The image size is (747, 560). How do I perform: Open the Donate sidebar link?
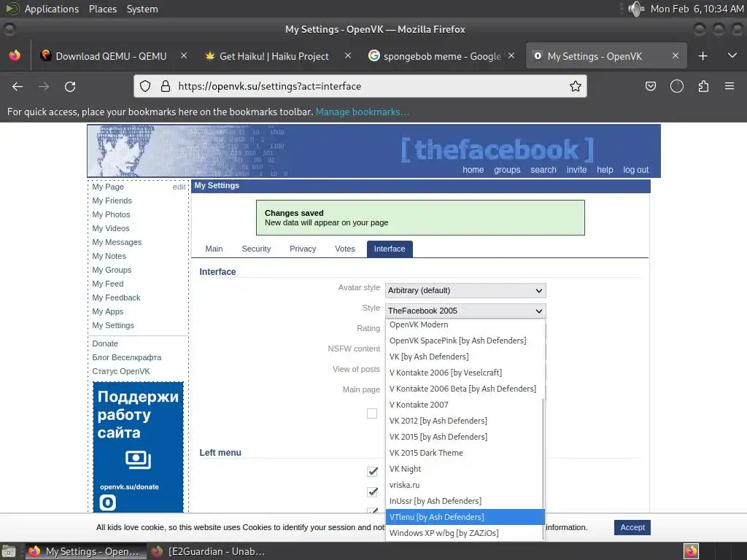pos(105,344)
